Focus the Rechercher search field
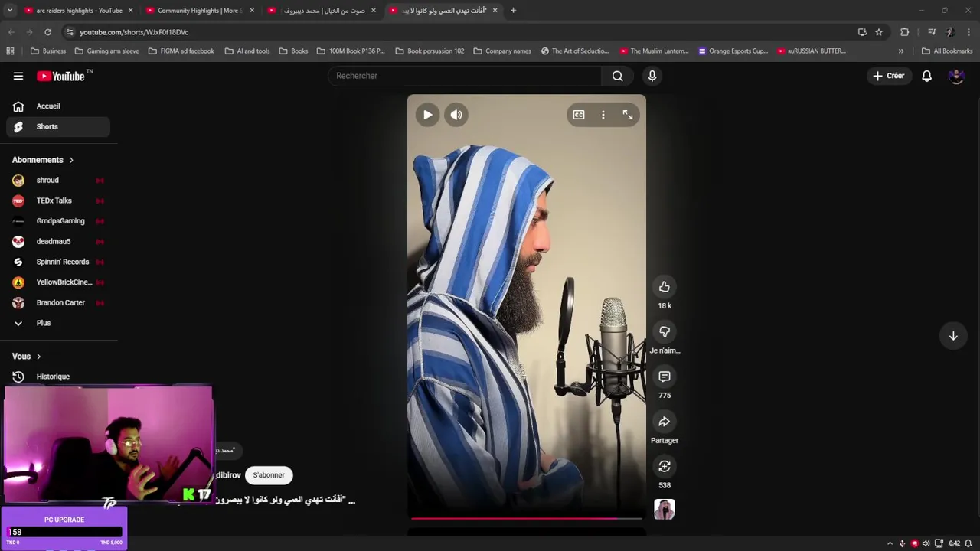This screenshot has height=551, width=980. [465, 76]
